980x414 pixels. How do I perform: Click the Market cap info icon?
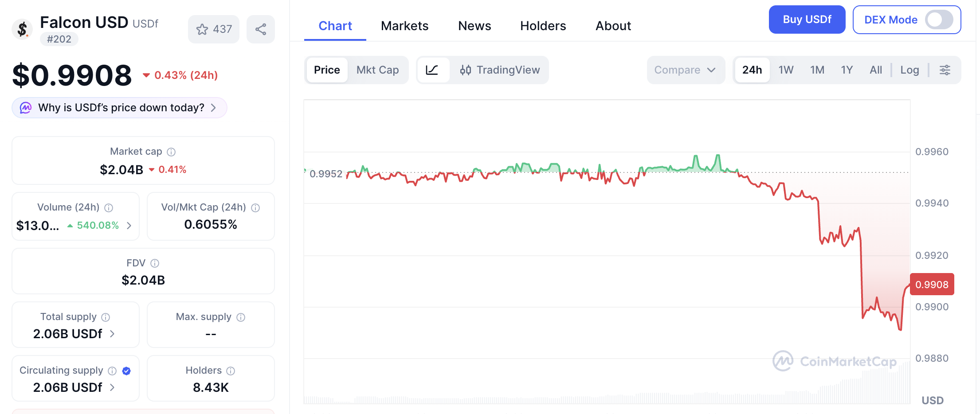(x=171, y=152)
